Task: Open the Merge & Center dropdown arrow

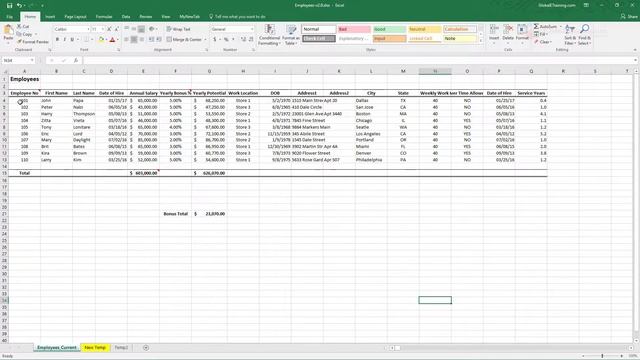Action: tap(205, 40)
